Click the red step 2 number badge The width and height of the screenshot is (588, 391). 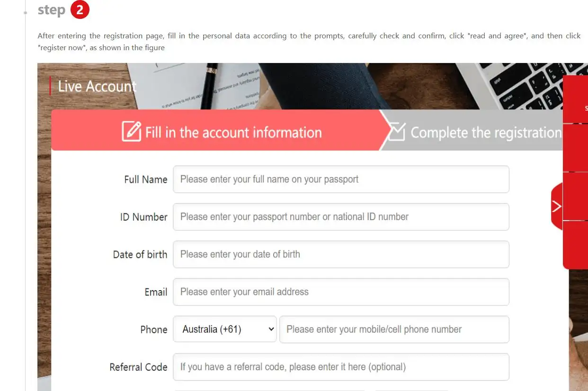[80, 10]
